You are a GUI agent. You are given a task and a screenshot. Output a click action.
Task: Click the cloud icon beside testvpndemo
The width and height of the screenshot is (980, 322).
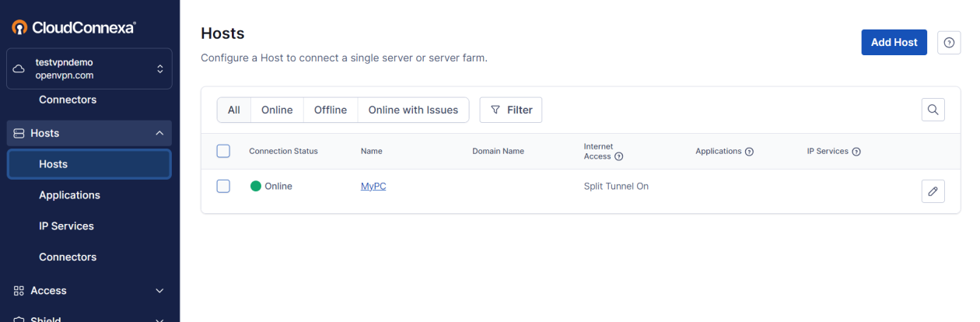pos(19,68)
